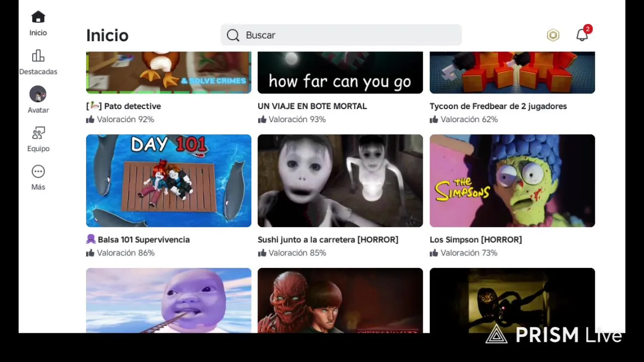Image resolution: width=644 pixels, height=362 pixels.
Task: Select the Avatar label in sidebar
Action: click(x=38, y=110)
